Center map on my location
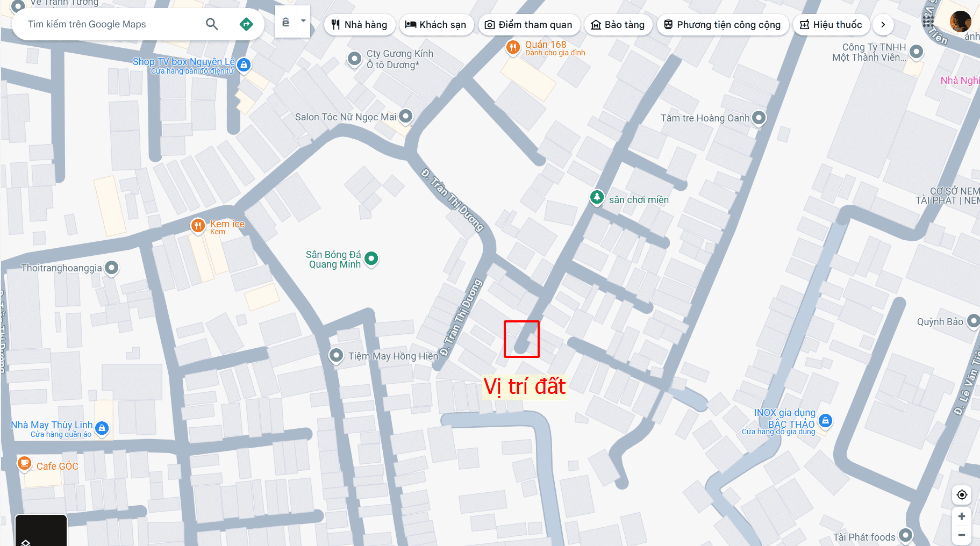This screenshot has width=980, height=546. [962, 494]
